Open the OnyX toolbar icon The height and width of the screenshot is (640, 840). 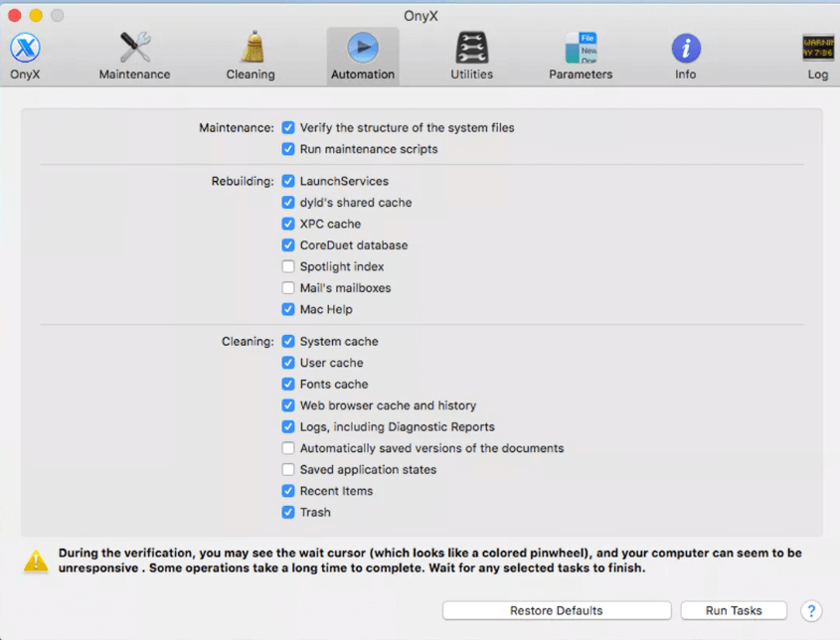pos(25,47)
